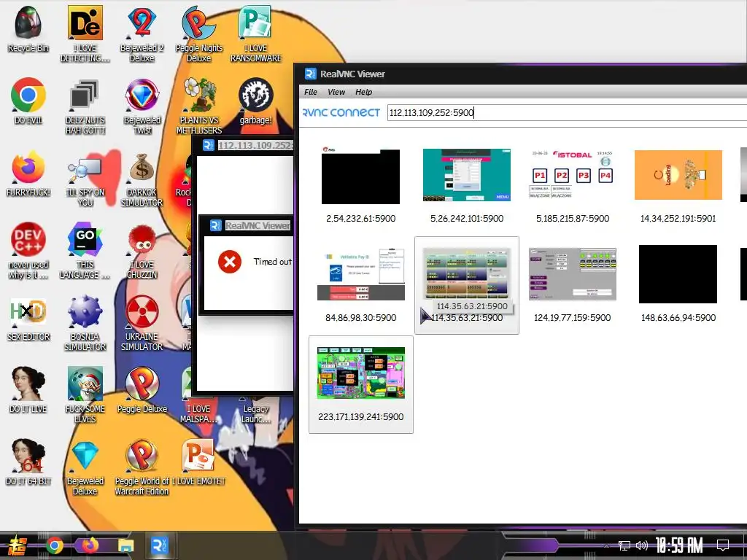Open HxD icon labeled SEX EDITOR
This screenshot has width=747, height=560.
click(28, 312)
